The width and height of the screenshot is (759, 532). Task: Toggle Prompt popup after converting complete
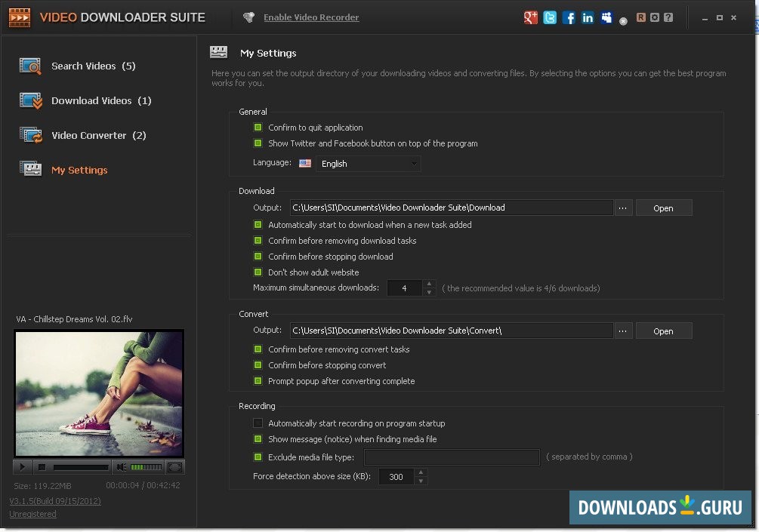click(258, 381)
